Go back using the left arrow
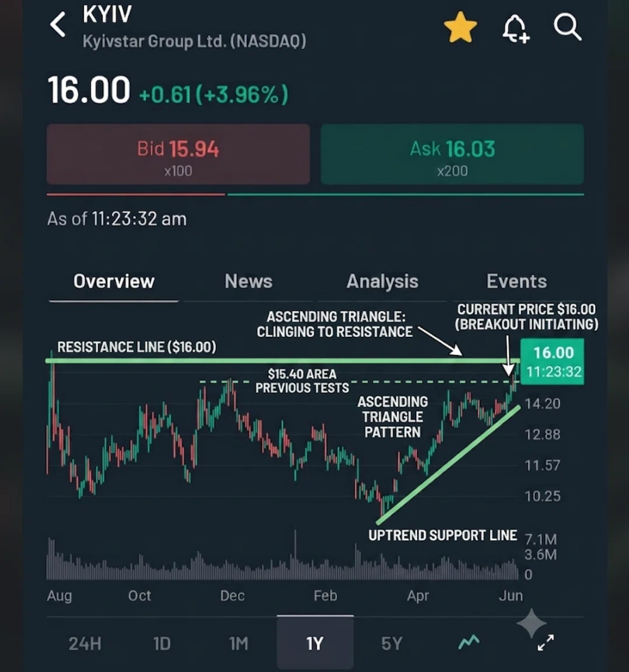The width and height of the screenshot is (629, 672). point(58,25)
